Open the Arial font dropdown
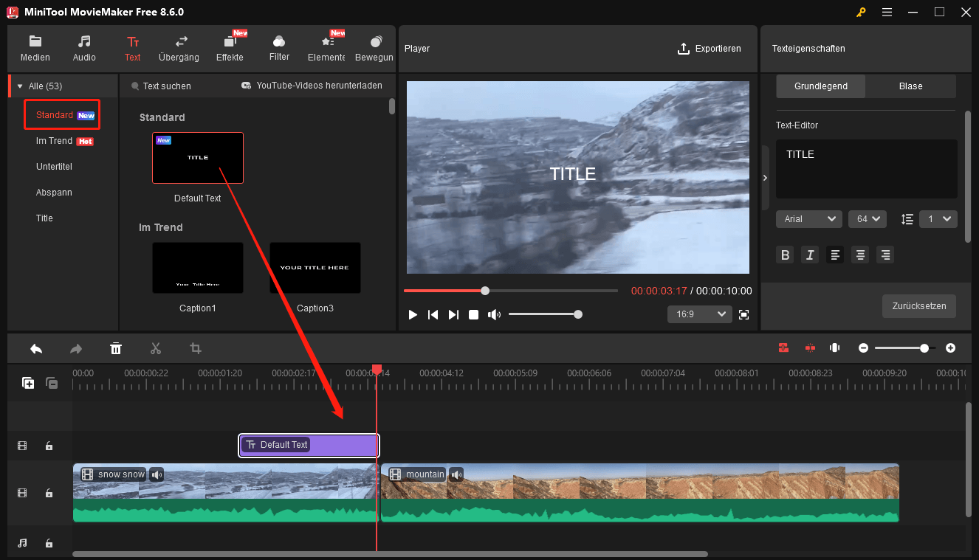The width and height of the screenshot is (979, 560). point(808,218)
